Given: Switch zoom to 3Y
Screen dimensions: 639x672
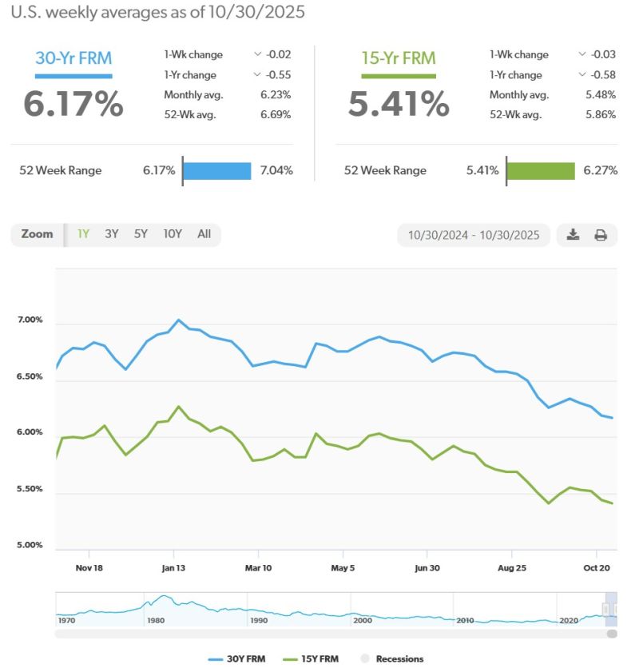Looking at the screenshot, I should point(112,234).
